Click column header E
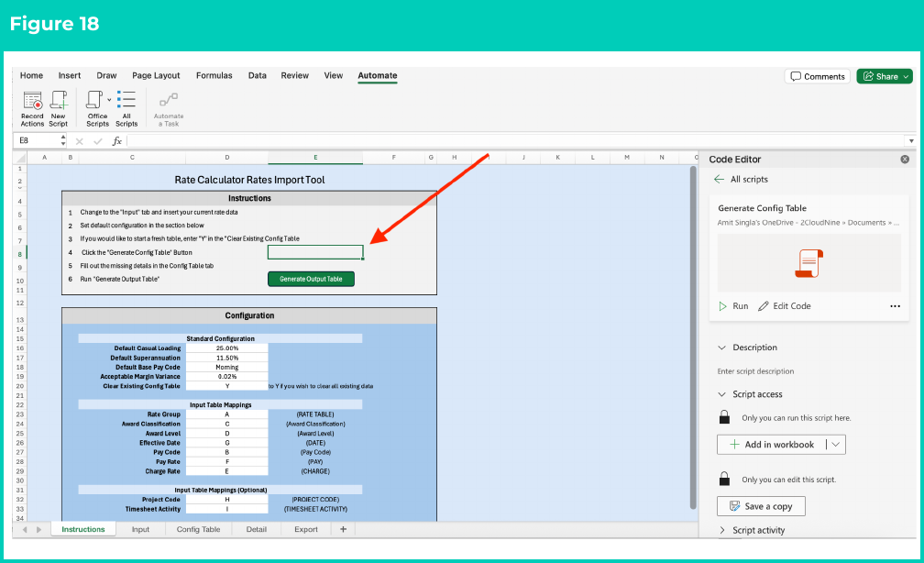 [315, 158]
